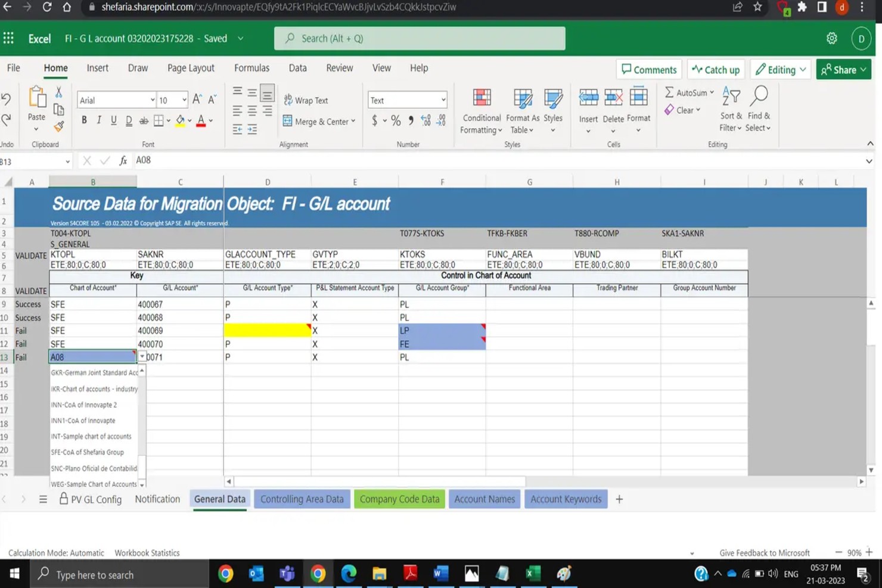Apply percent style to the cell
The width and height of the screenshot is (882, 588).
396,120
